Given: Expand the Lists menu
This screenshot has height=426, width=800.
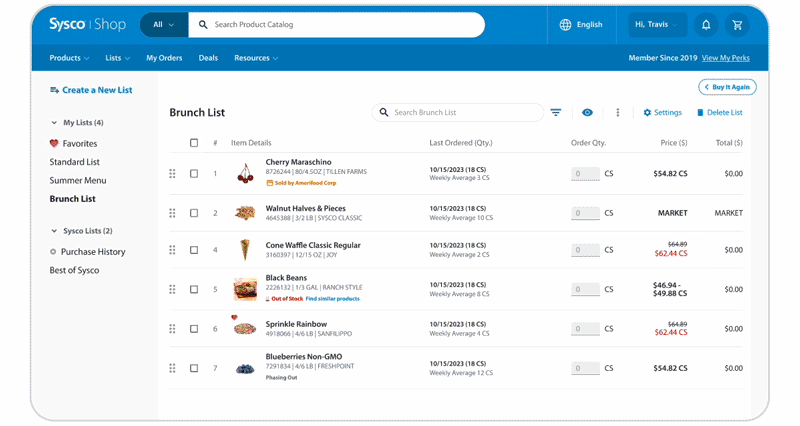Looking at the screenshot, I should click(x=118, y=58).
